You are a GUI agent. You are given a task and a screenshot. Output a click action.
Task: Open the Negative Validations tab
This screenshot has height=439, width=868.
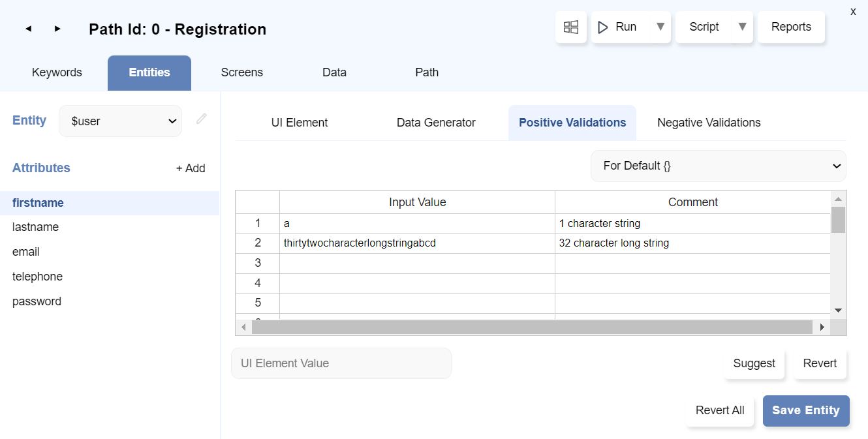709,123
